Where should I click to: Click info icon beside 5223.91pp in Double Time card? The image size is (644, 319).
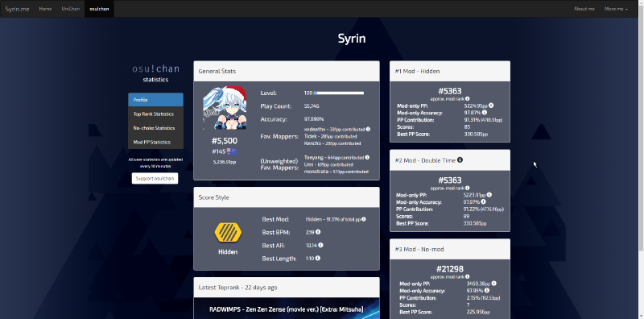click(x=489, y=195)
